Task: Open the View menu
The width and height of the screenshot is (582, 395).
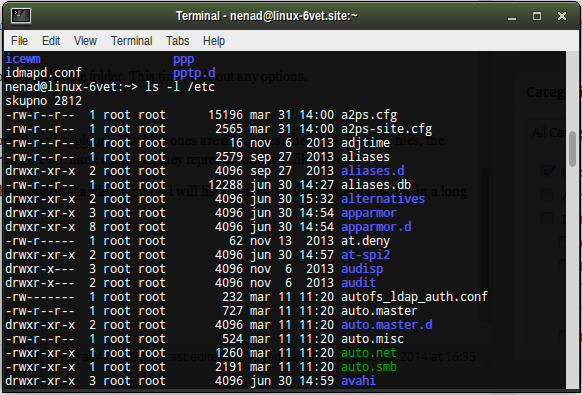Action: (x=85, y=41)
